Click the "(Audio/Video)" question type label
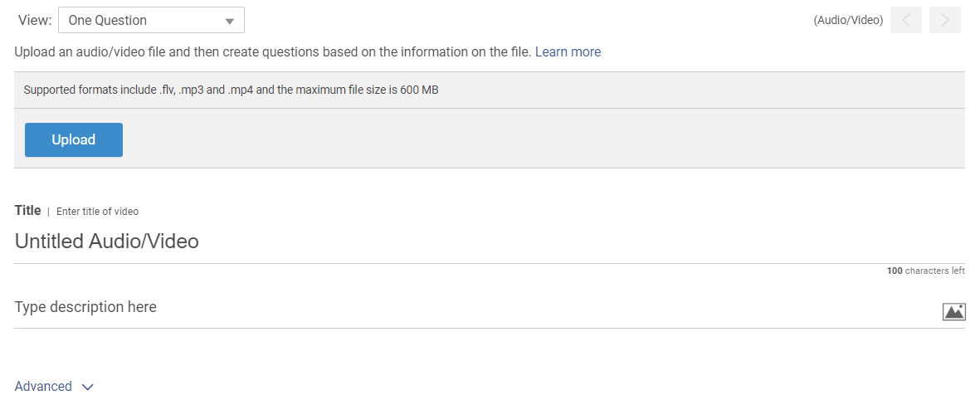The image size is (980, 410). (x=848, y=21)
